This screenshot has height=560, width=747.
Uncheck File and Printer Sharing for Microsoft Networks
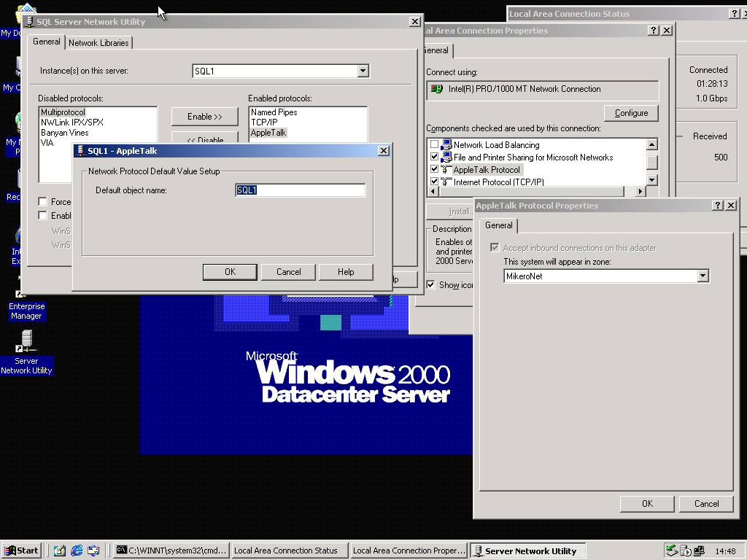434,157
